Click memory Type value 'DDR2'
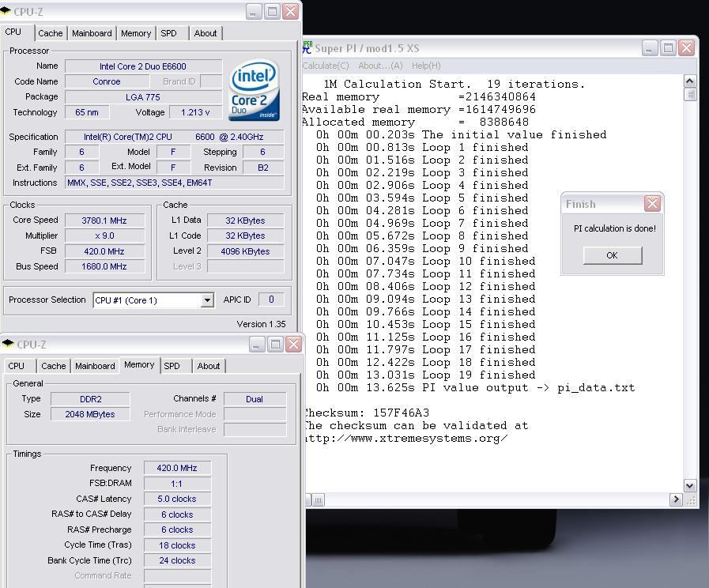 pos(90,399)
